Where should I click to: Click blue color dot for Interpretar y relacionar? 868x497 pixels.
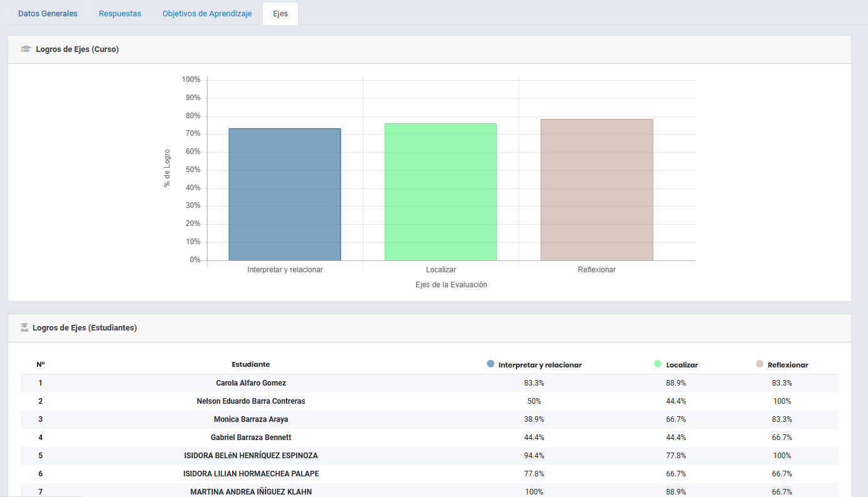tap(491, 364)
